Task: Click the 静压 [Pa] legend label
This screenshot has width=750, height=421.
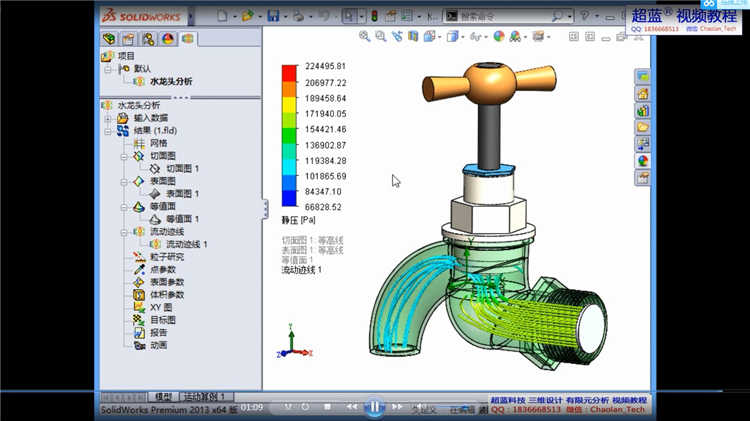Action: (298, 220)
